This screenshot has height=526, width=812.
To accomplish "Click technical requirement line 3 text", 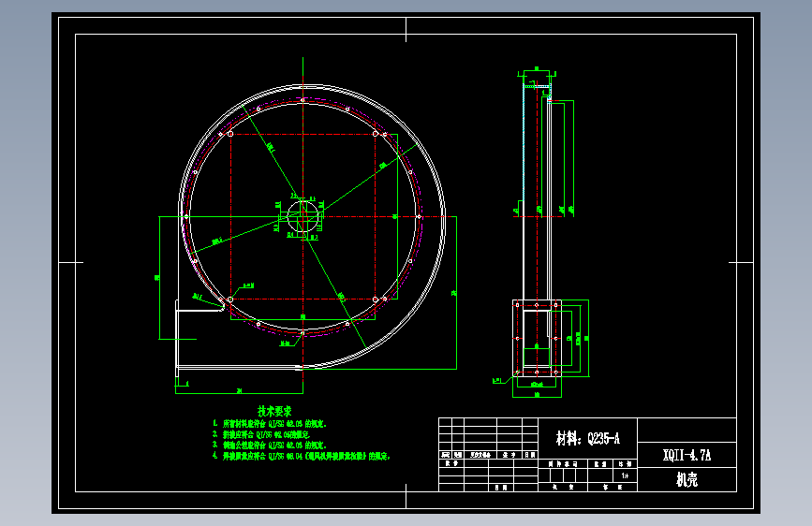I will (x=270, y=445).
